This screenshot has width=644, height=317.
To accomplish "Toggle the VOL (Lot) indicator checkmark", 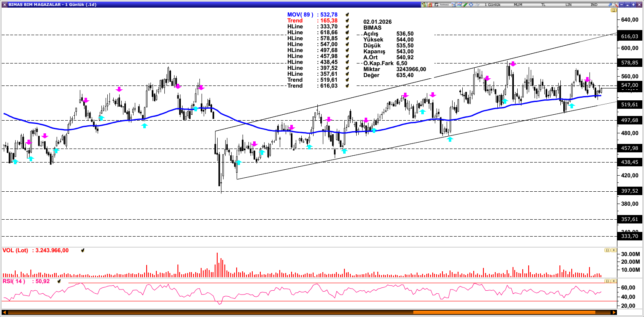I will click(x=83, y=251).
